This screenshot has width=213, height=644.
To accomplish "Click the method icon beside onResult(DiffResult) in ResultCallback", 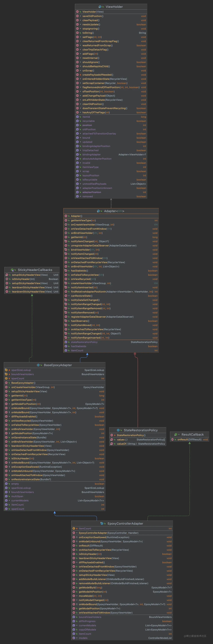I will click(x=172, y=440).
